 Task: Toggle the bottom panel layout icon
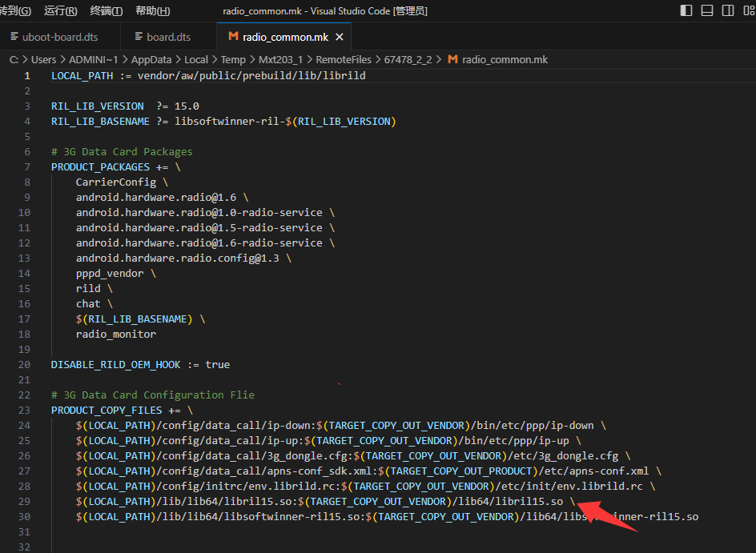coord(707,10)
